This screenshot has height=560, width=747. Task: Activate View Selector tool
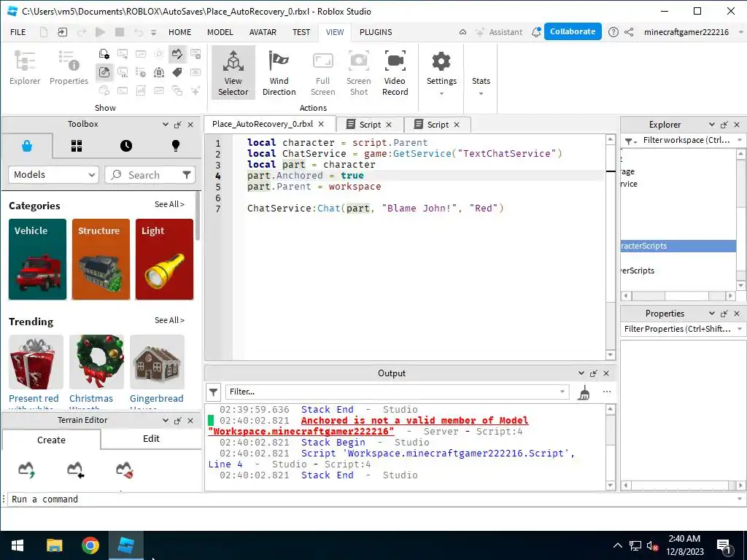(233, 73)
